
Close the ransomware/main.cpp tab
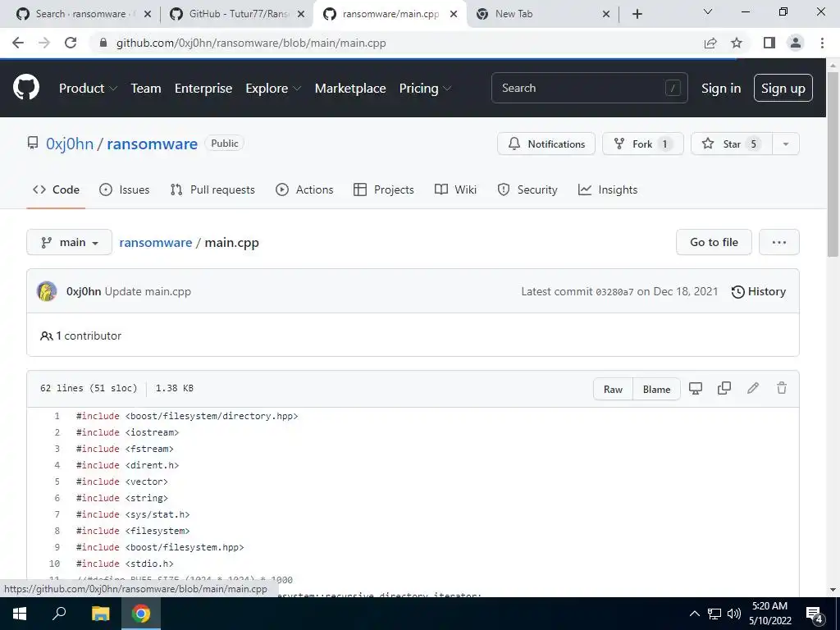(x=454, y=14)
